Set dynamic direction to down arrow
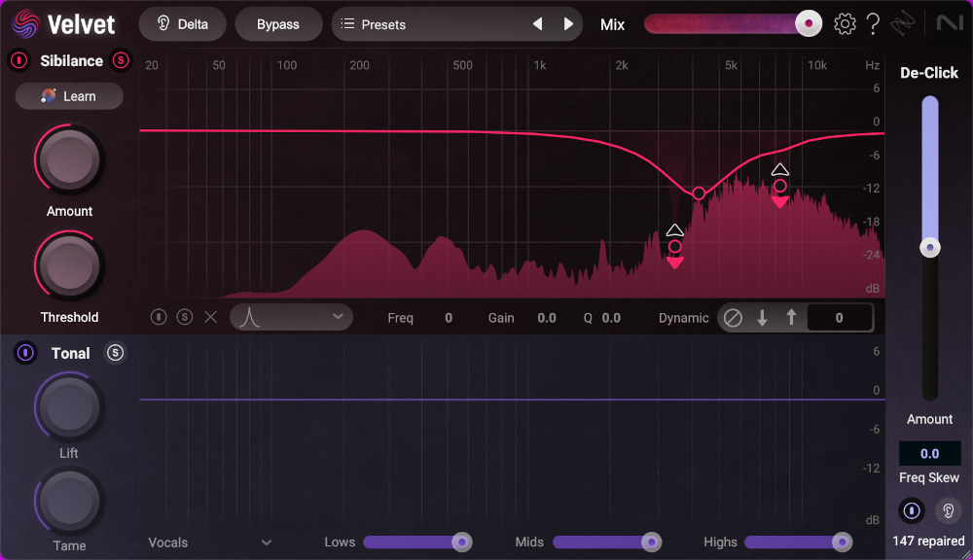Image resolution: width=973 pixels, height=560 pixels. 763,318
